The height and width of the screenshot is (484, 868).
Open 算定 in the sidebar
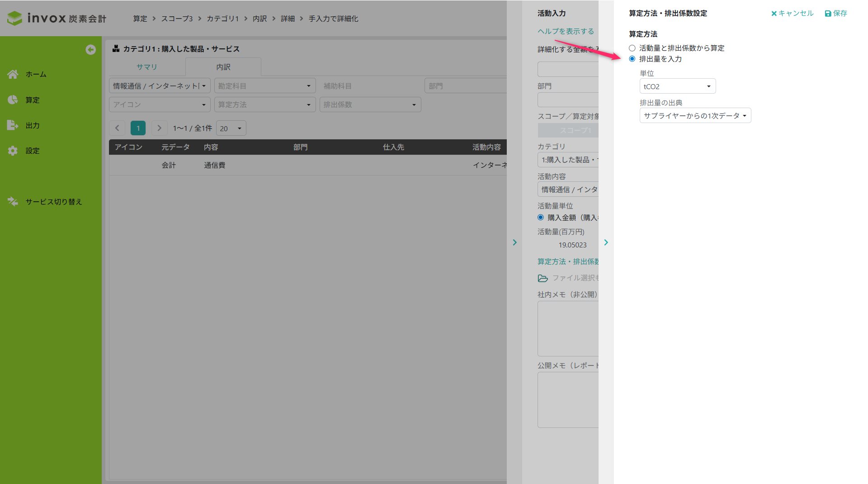(33, 100)
